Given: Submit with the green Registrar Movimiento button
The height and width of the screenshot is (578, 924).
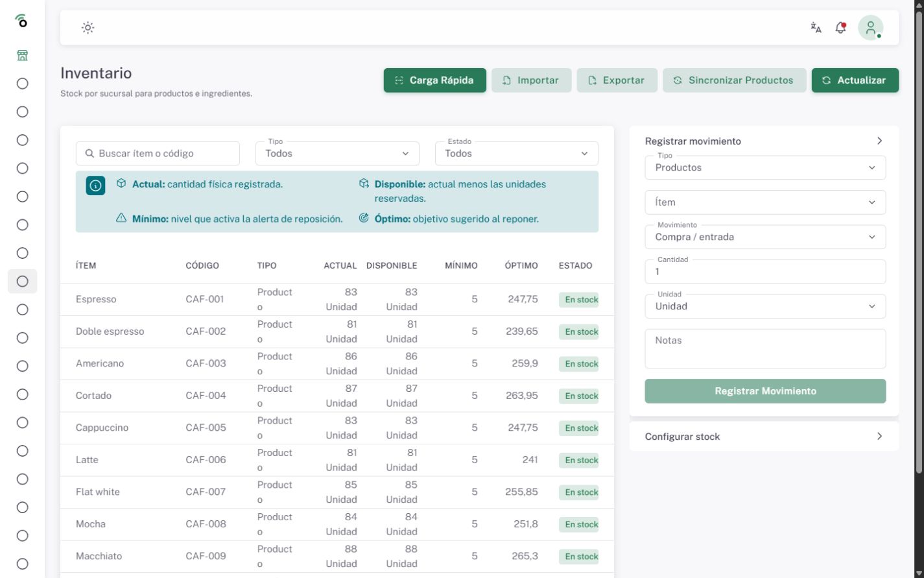Looking at the screenshot, I should pos(765,391).
